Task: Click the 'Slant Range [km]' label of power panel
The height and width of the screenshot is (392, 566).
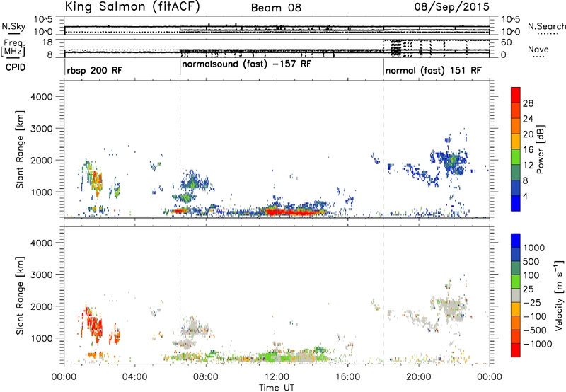Action: tap(20, 149)
